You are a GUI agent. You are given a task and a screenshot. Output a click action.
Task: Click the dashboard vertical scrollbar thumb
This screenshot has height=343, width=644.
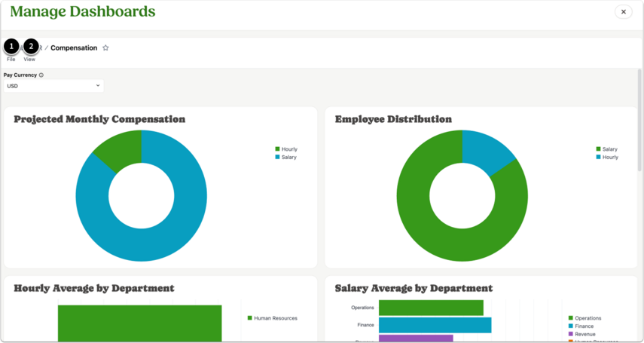[x=639, y=120]
